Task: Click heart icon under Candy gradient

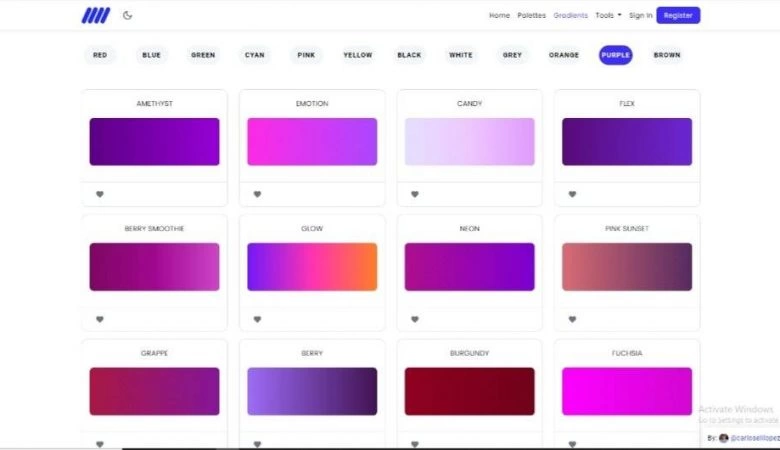Action: [415, 194]
